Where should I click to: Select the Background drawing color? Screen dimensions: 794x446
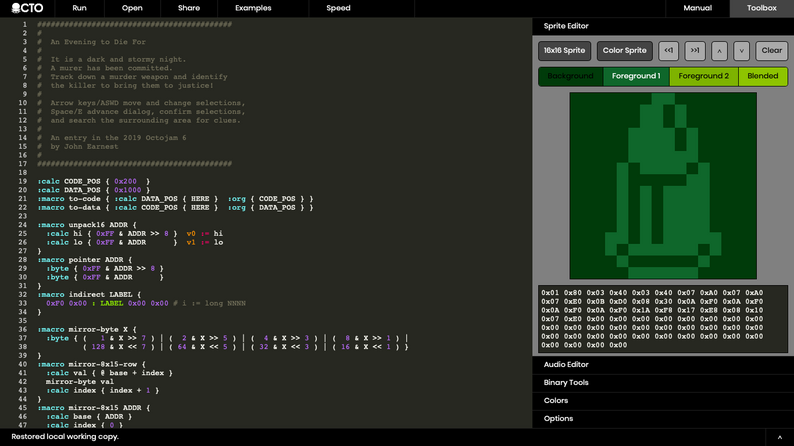[x=570, y=76]
